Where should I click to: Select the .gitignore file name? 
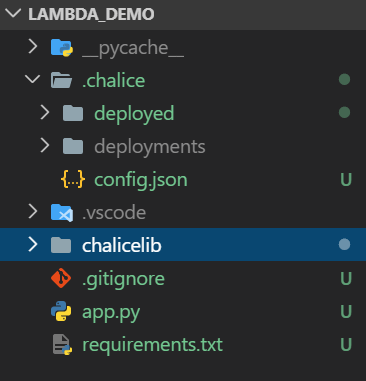[x=123, y=279]
